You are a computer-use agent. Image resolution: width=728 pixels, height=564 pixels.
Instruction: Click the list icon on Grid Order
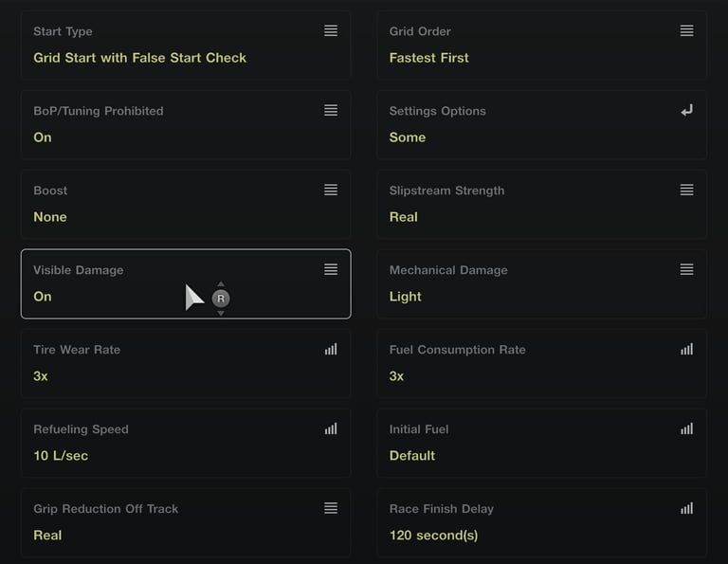pos(686,31)
